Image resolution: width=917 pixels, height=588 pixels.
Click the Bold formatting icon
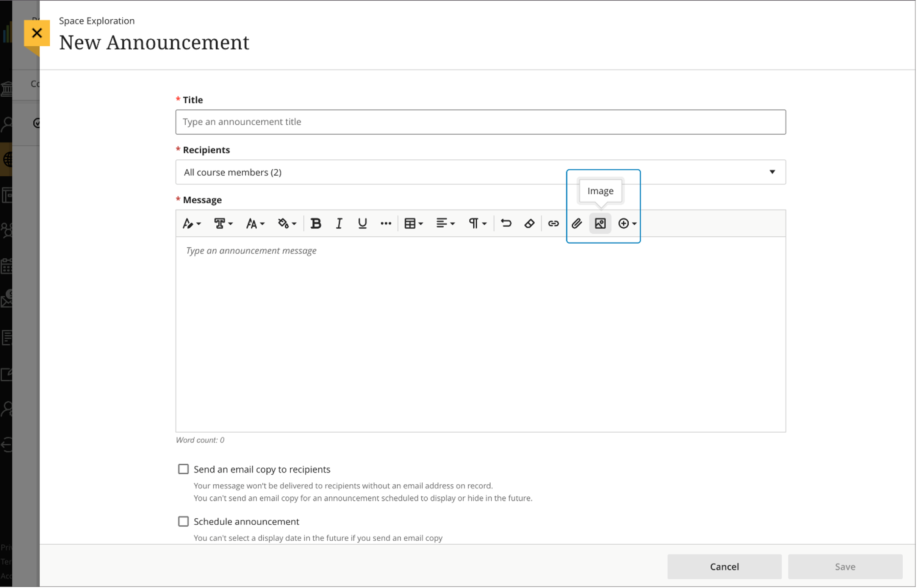[x=316, y=224]
